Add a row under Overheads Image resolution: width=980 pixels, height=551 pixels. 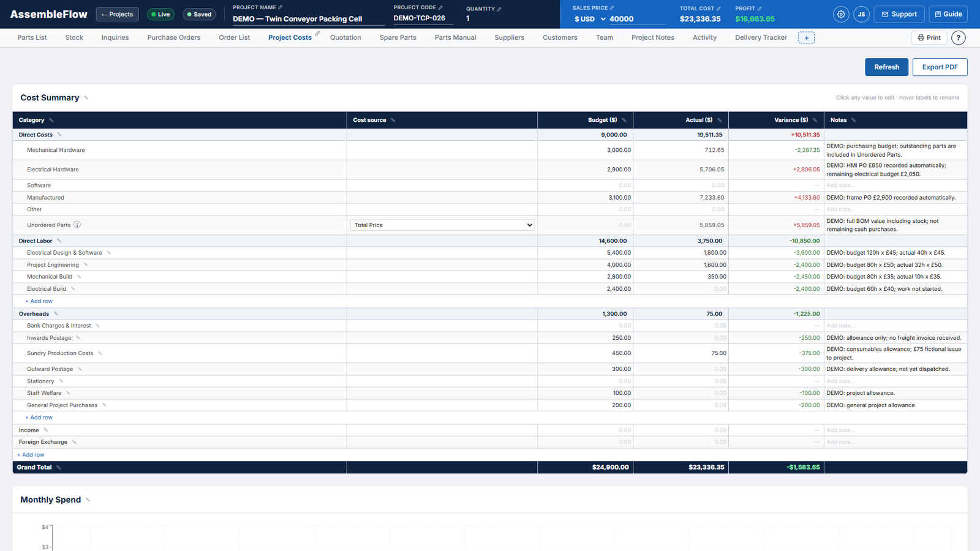pyautogui.click(x=39, y=418)
